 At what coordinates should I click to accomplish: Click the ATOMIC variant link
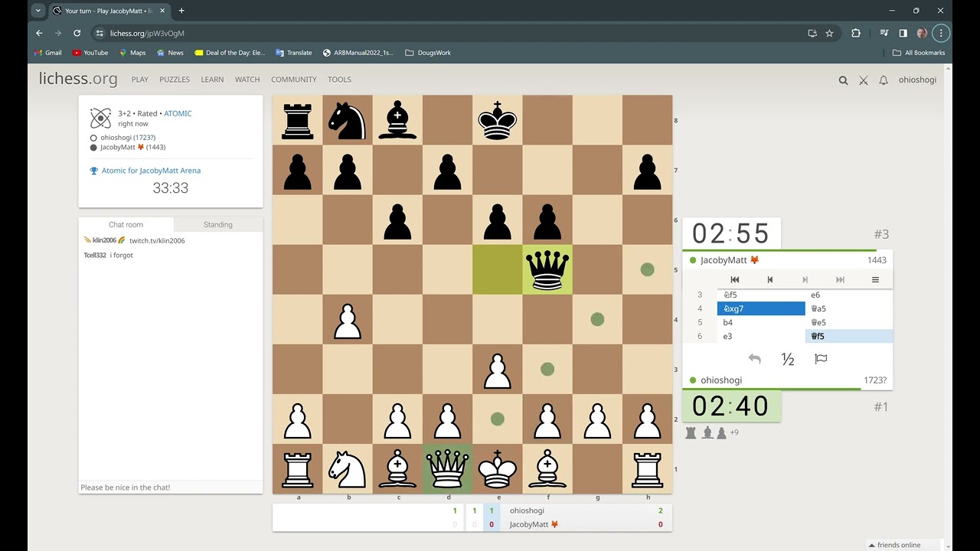tap(178, 113)
